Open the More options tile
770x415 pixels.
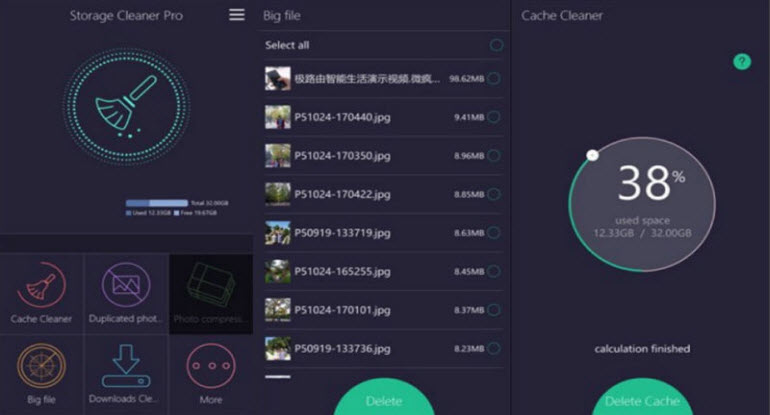point(211,375)
